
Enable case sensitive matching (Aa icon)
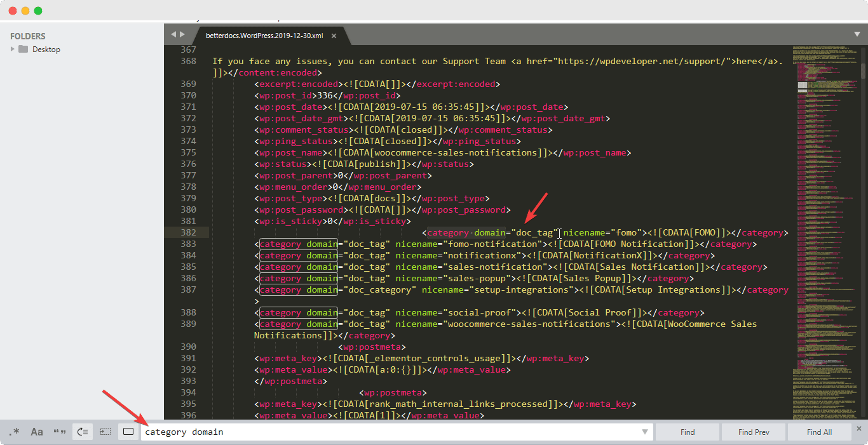tap(36, 431)
